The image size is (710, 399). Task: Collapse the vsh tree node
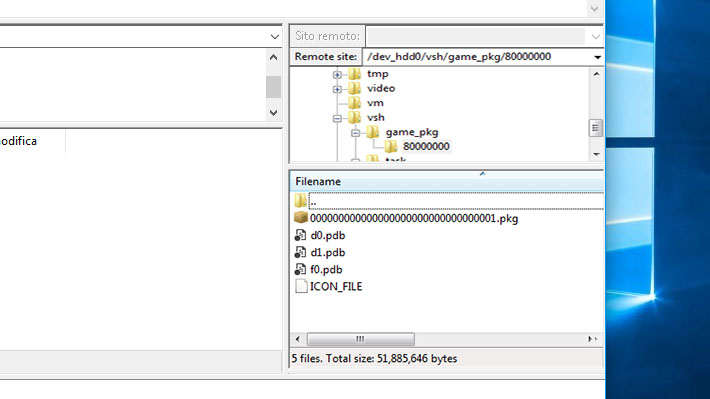click(x=337, y=118)
